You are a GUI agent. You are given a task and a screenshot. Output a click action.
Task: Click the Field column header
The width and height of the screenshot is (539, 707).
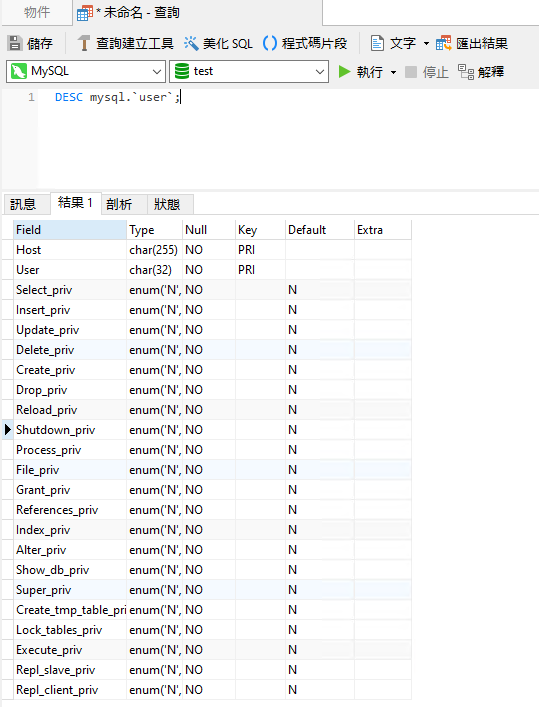click(70, 230)
